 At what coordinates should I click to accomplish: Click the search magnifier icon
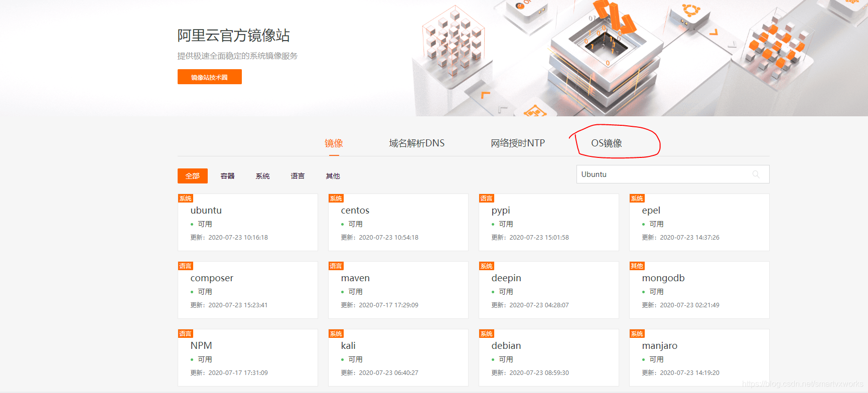pyautogui.click(x=756, y=174)
